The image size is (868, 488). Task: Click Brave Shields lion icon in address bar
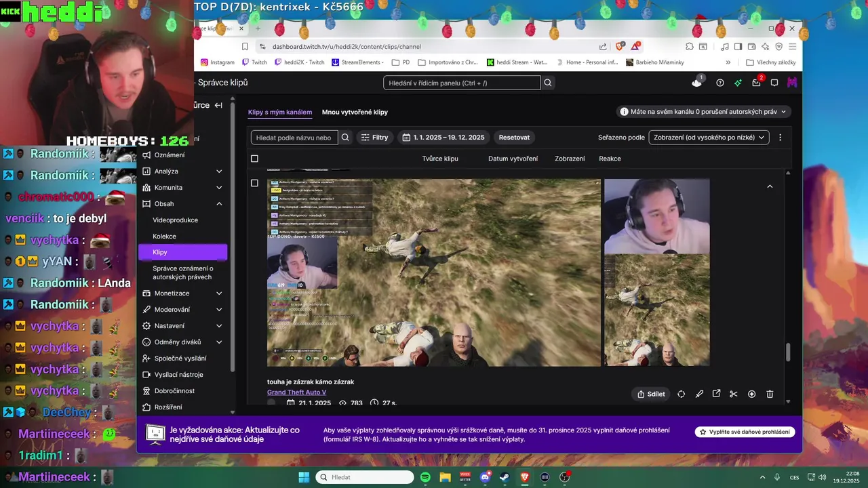[619, 46]
